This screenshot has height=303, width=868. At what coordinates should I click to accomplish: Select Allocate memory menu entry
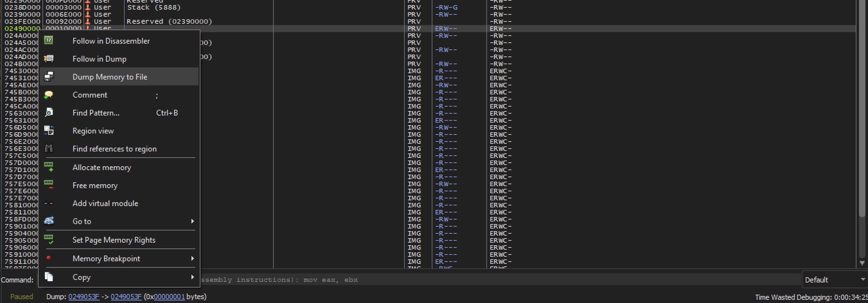[119, 167]
